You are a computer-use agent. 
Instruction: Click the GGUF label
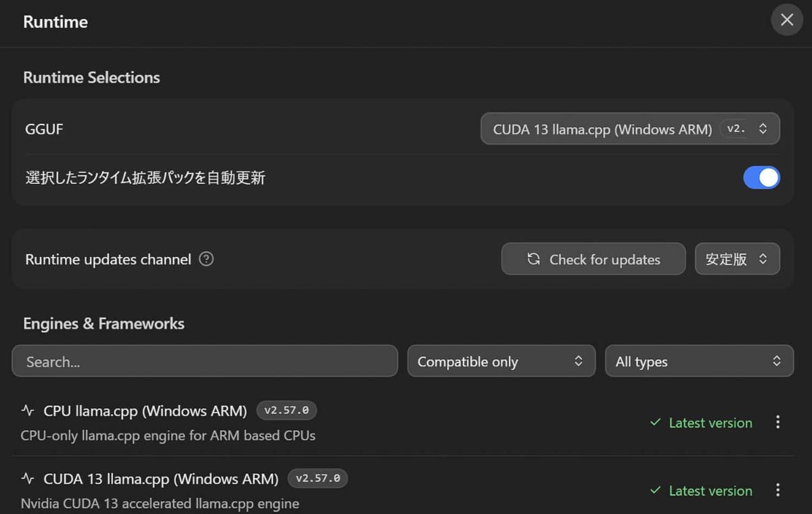44,128
